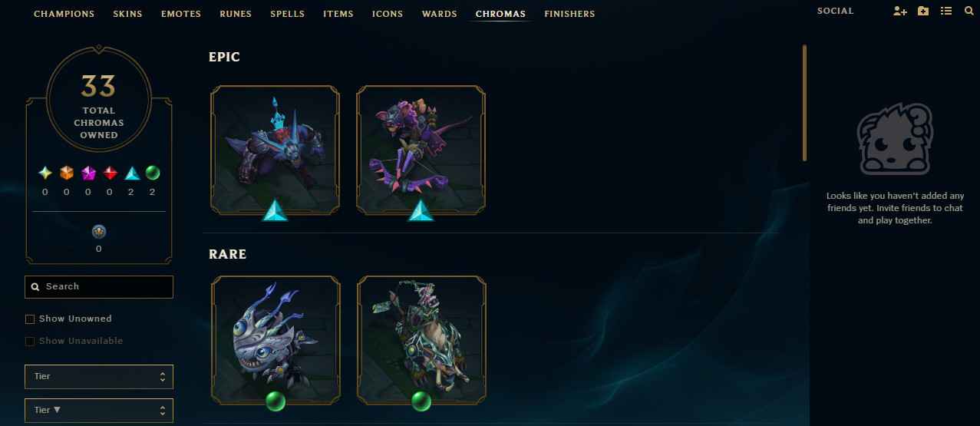Click the chroma list vertical scrollbar
This screenshot has height=426, width=980.
pos(804,103)
